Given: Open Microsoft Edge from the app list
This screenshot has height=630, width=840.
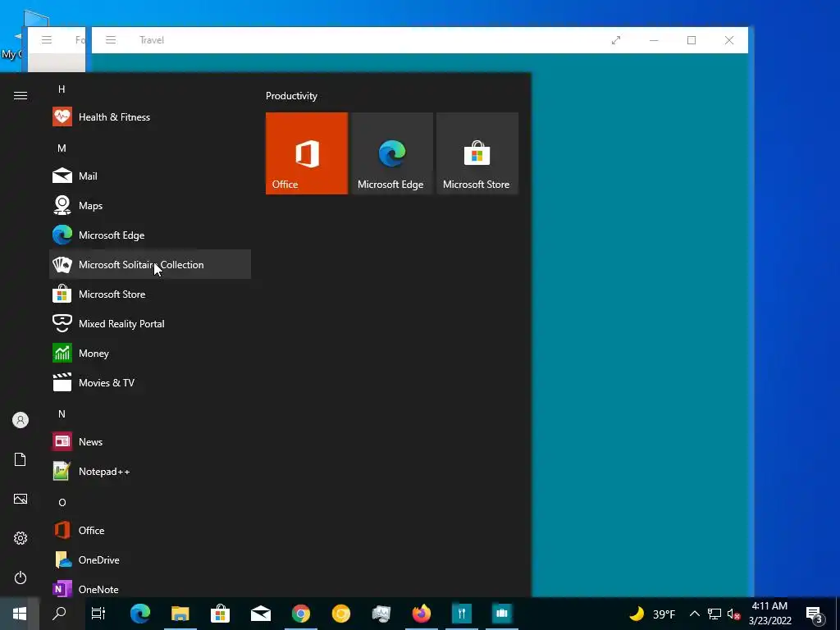Looking at the screenshot, I should coord(150,235).
